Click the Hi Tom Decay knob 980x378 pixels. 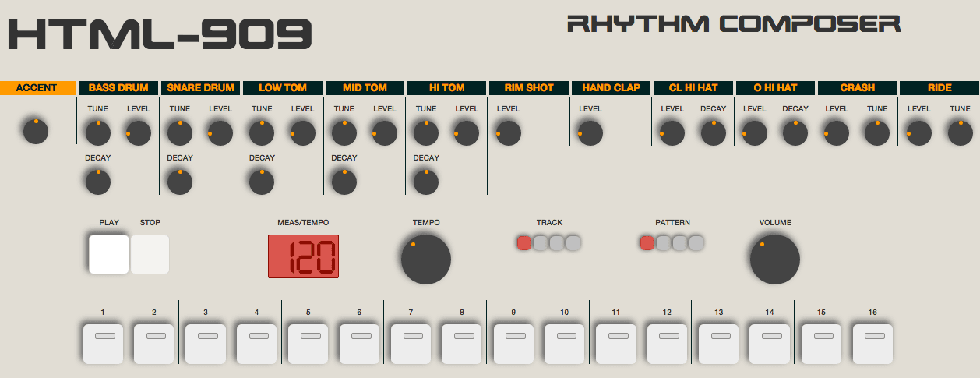(426, 182)
